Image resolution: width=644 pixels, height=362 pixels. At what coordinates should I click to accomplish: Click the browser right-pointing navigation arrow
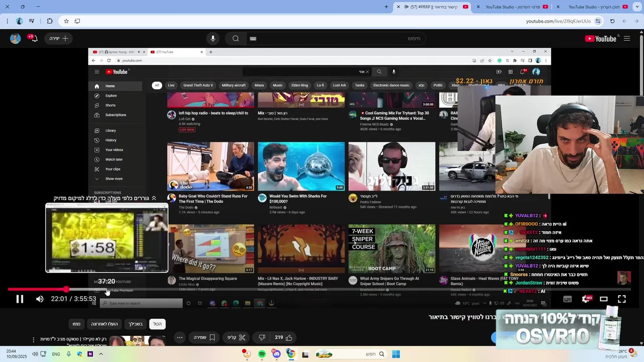(x=635, y=21)
